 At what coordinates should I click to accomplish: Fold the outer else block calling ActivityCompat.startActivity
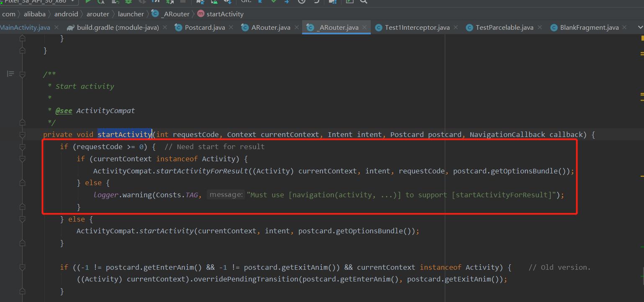(23, 219)
